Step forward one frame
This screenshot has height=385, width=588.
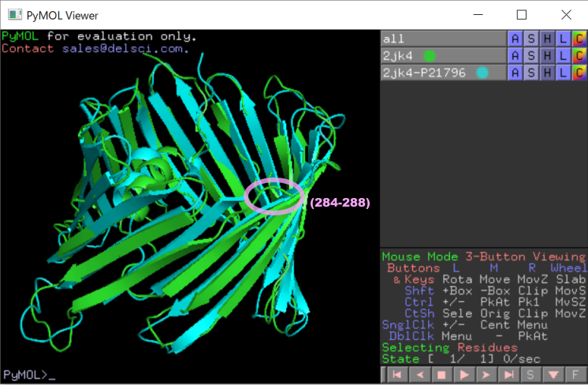pos(487,375)
